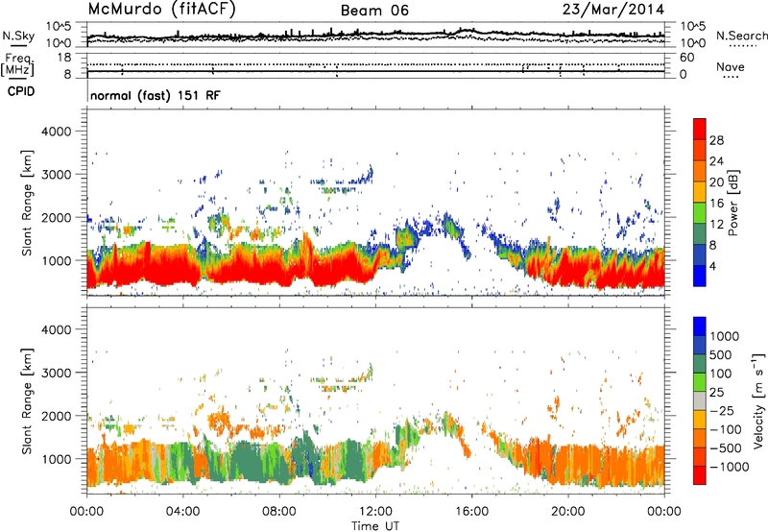The width and height of the screenshot is (768, 532).
Task: Click the dark green 100–500 Velocity colorbar segment
Action: pos(700,364)
